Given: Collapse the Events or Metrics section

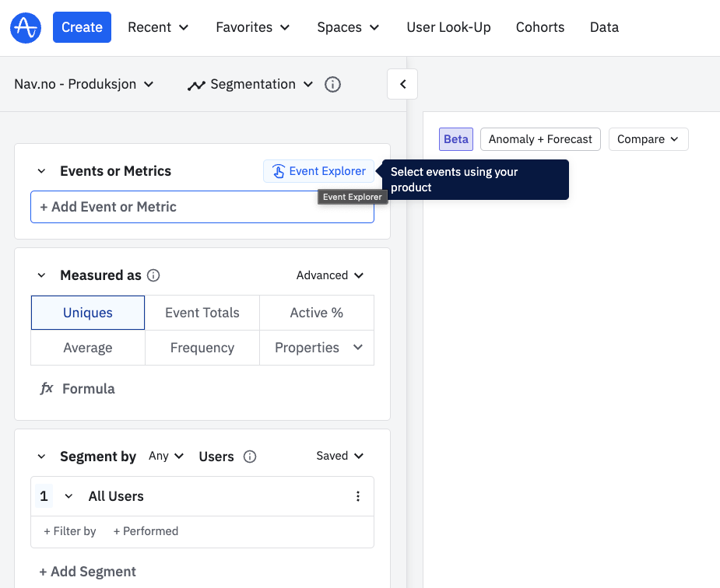Looking at the screenshot, I should coord(42,171).
